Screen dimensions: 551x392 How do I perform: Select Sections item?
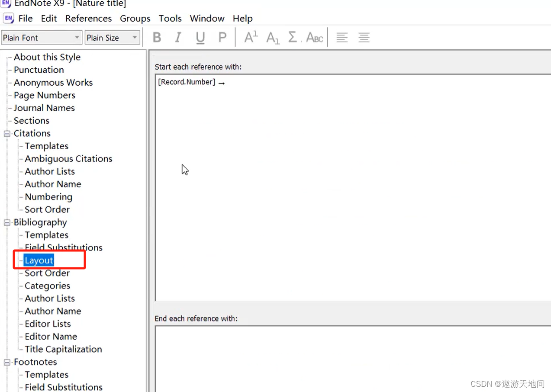(32, 121)
